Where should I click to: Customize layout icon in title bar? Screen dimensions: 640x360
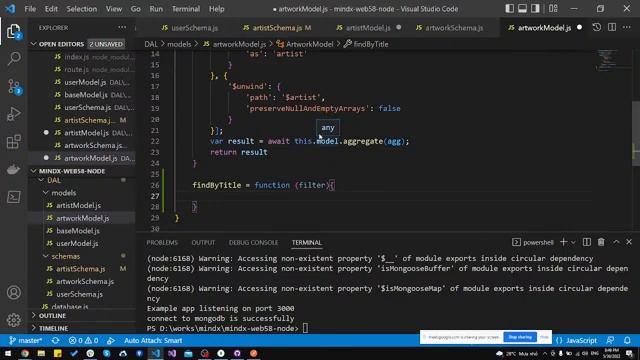pos(553,9)
